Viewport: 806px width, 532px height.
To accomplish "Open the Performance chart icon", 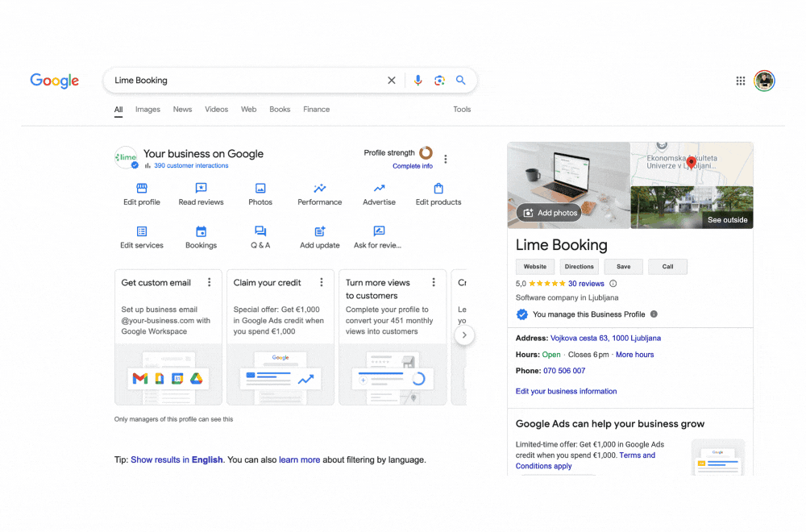I will (x=320, y=188).
